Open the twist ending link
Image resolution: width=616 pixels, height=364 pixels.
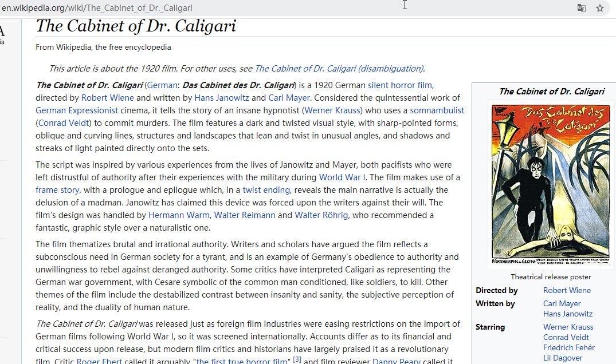click(266, 190)
